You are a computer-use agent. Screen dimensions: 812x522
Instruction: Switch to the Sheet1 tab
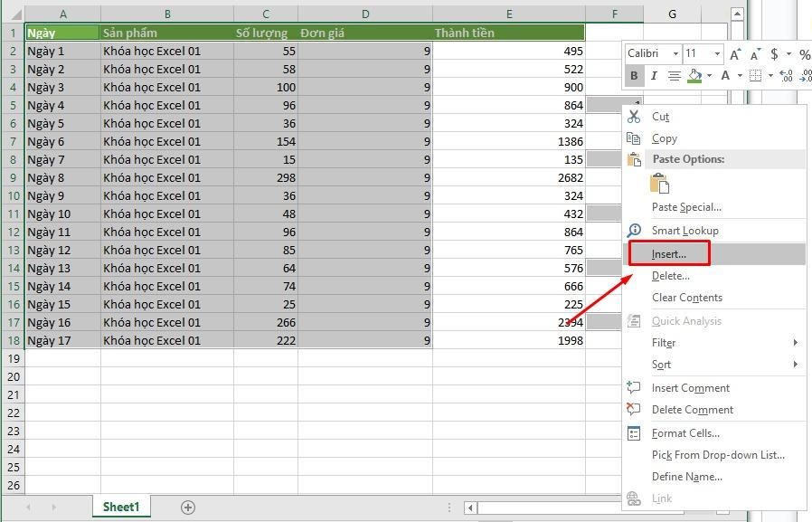pyautogui.click(x=120, y=508)
